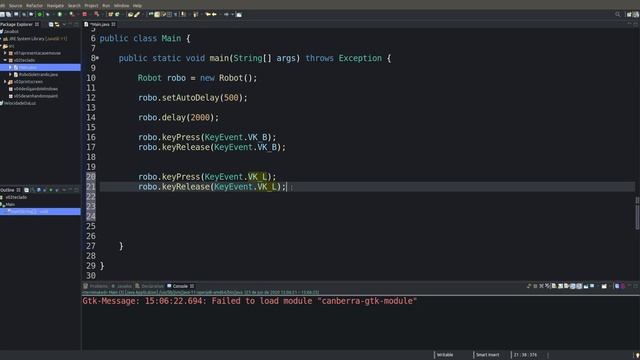Switch to the Problems tab
The width and height of the screenshot is (640, 360).
click(96, 286)
